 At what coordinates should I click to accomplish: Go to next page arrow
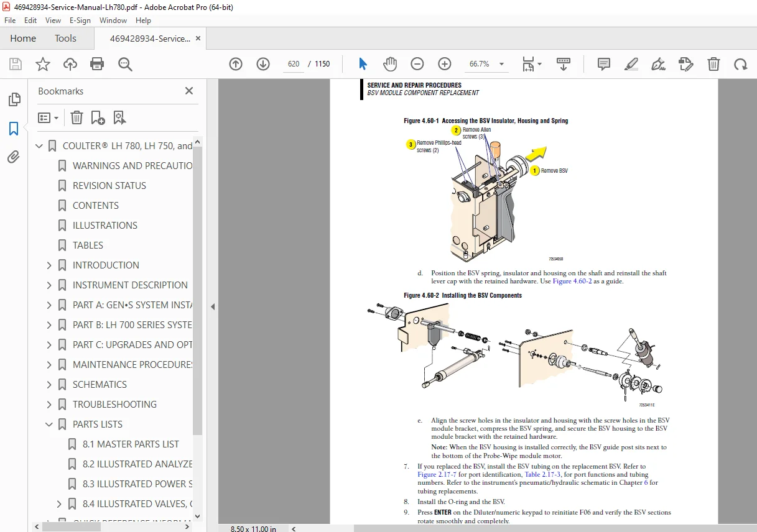tap(263, 64)
